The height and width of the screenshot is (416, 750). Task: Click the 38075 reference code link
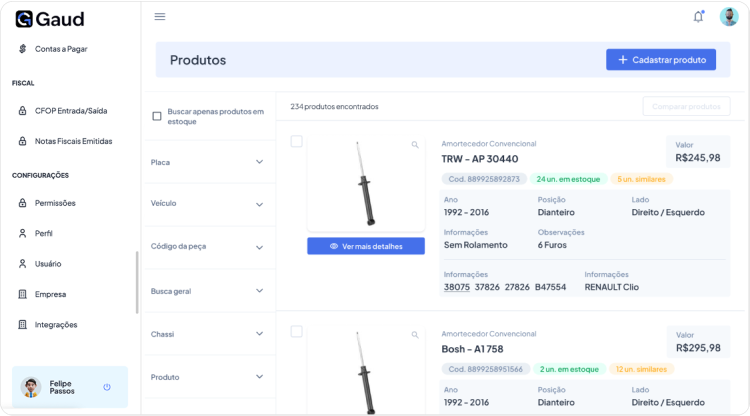tap(457, 287)
